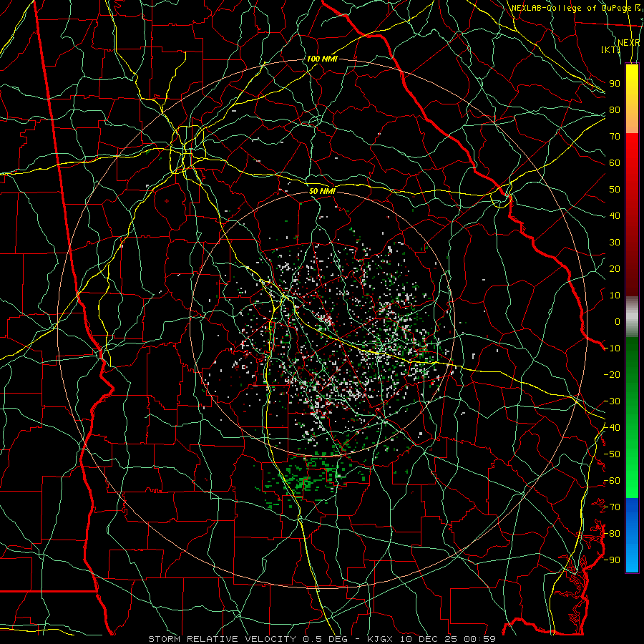The height and width of the screenshot is (644, 644).
Task: Click "0.5 DEG" in the bottom caption
Action: [325, 639]
